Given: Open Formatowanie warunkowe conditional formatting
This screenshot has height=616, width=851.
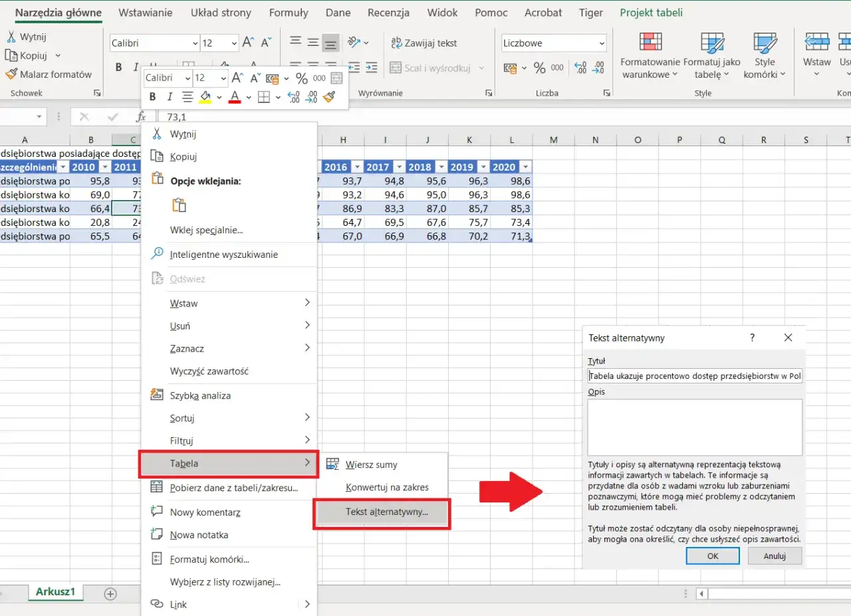Looking at the screenshot, I should tap(650, 44).
